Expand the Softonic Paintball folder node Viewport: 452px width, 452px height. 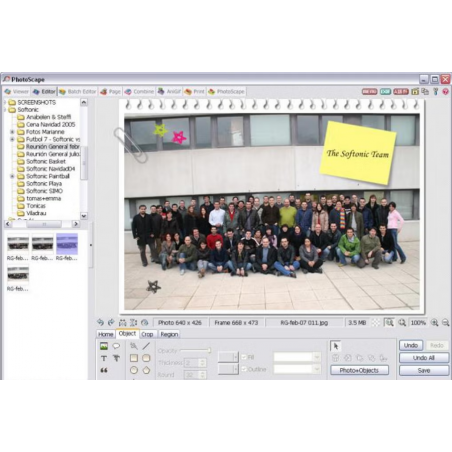12,176
